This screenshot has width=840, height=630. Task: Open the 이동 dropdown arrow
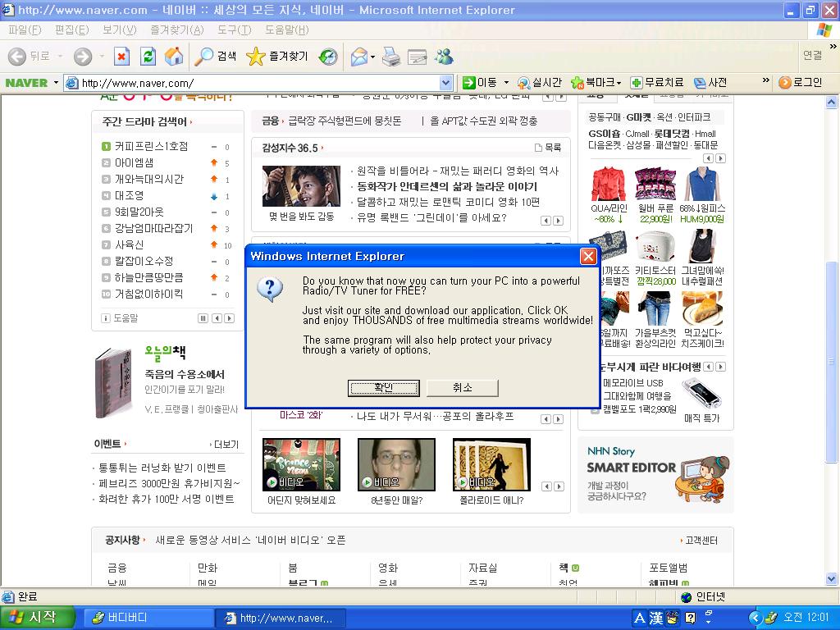coord(506,83)
